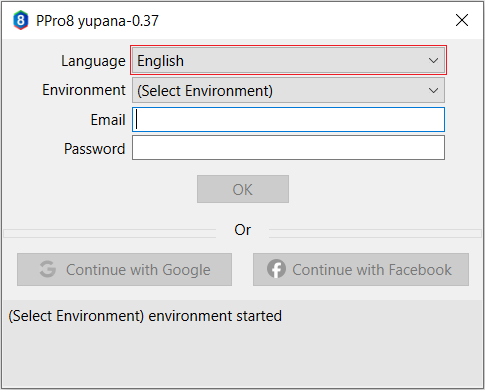This screenshot has height=390, width=485.
Task: Click the Password field label
Action: coord(95,149)
